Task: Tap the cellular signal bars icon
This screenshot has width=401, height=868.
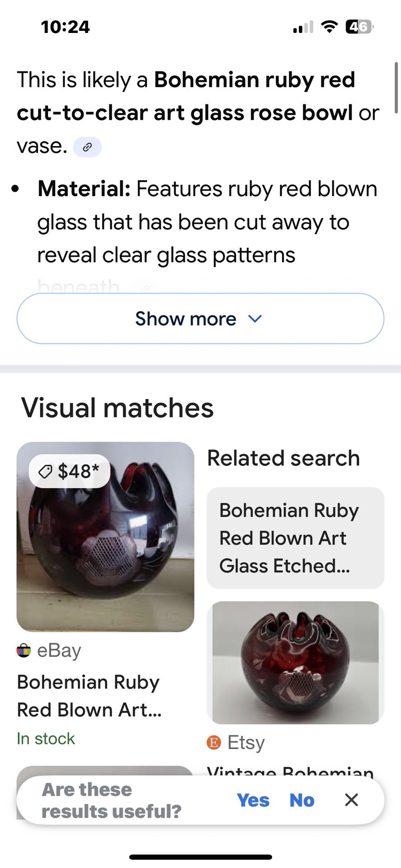Action: pyautogui.click(x=303, y=27)
